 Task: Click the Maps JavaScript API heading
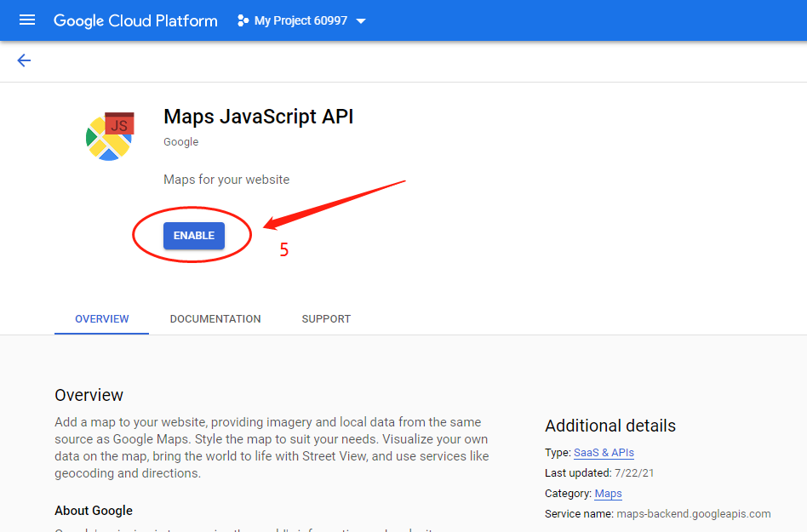(259, 117)
